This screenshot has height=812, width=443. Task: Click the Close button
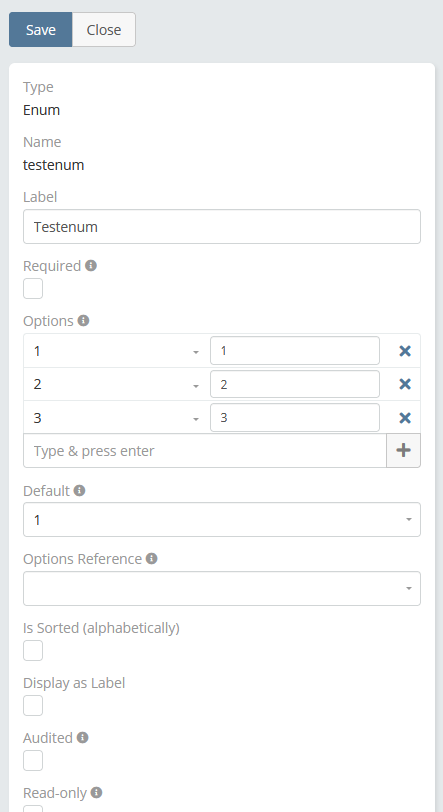point(104,30)
